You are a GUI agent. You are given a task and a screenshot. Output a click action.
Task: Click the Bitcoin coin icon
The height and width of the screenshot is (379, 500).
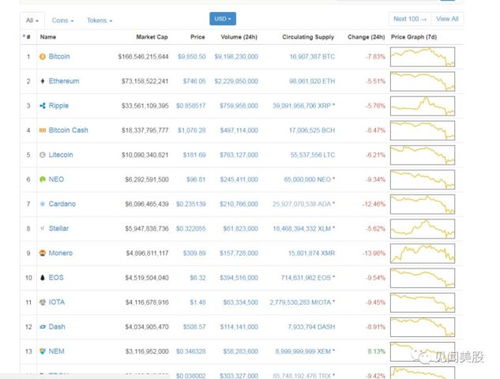click(42, 57)
